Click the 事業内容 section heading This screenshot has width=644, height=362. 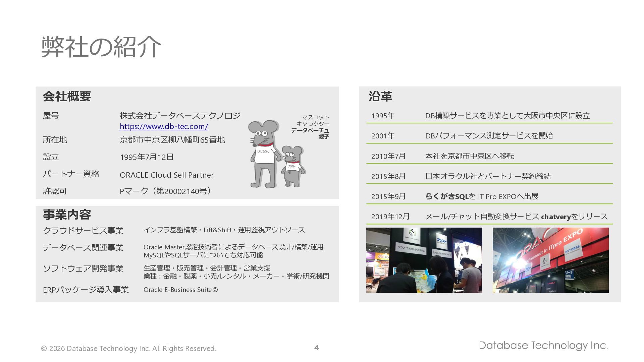67,215
